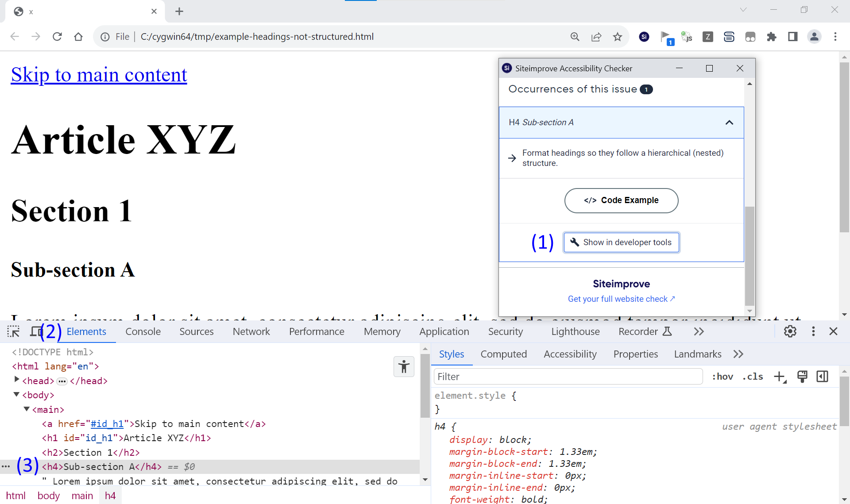Screen dimensions: 850x504
Task: Follow Get your full website check link
Action: [x=621, y=299]
